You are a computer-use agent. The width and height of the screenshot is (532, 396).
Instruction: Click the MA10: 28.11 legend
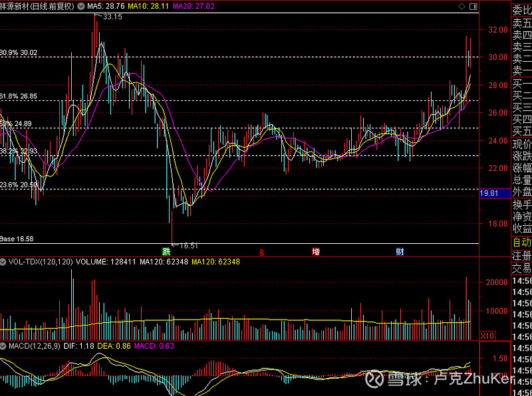click(148, 6)
